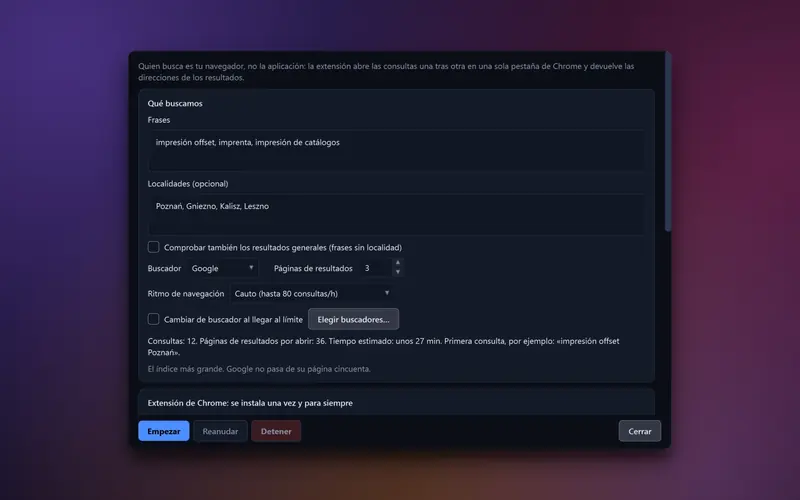Screen dimensions: 800x500
Task: Click the 'Páginas de resultados' label
Action: click(x=313, y=268)
